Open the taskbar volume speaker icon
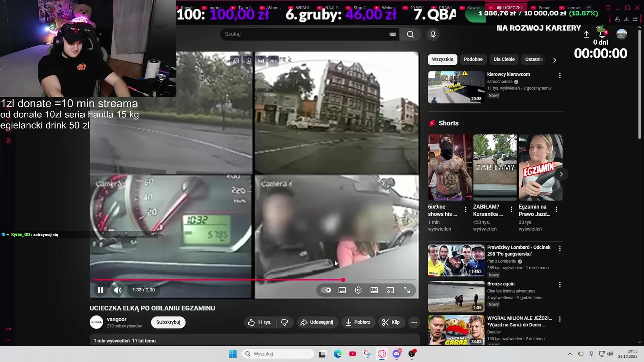The height and width of the screenshot is (362, 644). pos(610,354)
